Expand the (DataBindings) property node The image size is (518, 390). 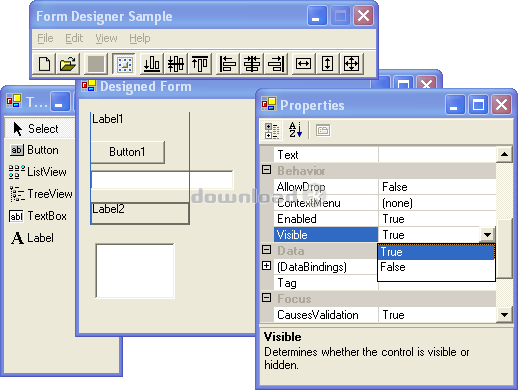[x=266, y=266]
